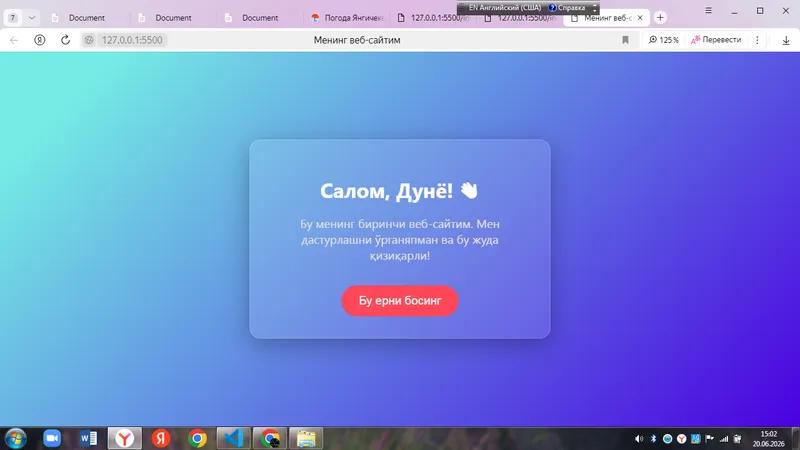Open the three-dot page options menu
This screenshot has height=450, width=800.
click(x=757, y=40)
